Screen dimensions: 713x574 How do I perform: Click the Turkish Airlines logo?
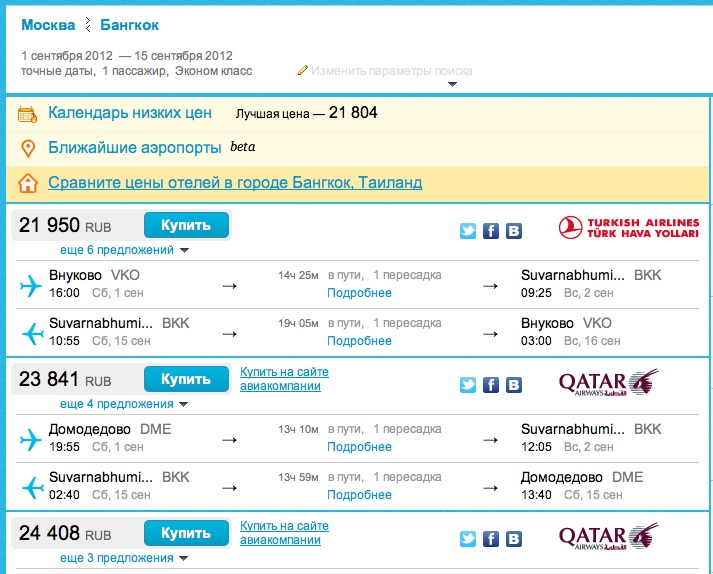[x=629, y=227]
